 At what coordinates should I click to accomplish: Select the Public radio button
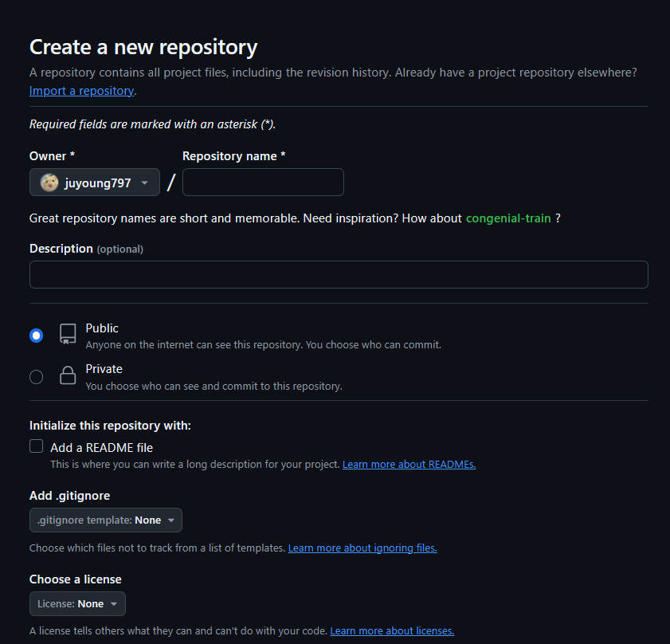pyautogui.click(x=37, y=336)
